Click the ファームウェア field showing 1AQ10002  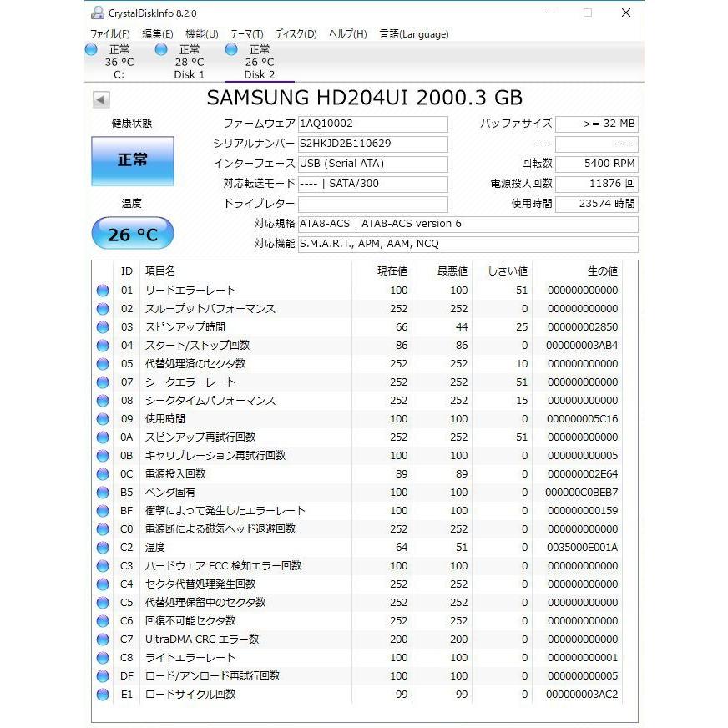[372, 124]
